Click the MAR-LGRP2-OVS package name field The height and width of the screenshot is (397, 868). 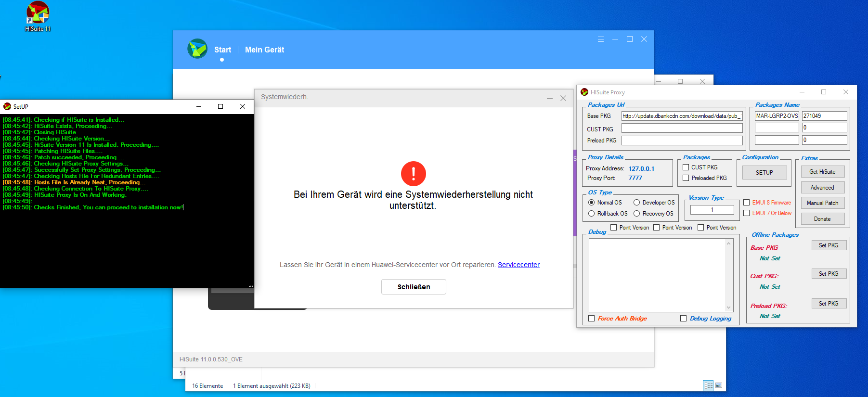[777, 116]
